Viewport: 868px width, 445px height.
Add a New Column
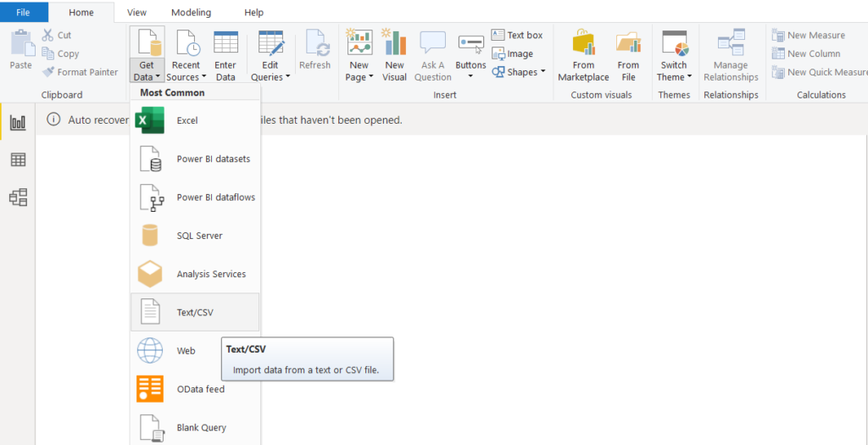pos(806,53)
